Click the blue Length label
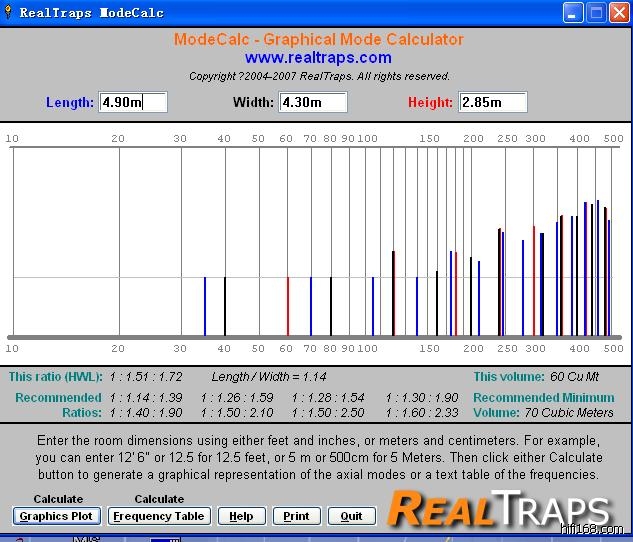This screenshot has height=542, width=633. click(70, 102)
